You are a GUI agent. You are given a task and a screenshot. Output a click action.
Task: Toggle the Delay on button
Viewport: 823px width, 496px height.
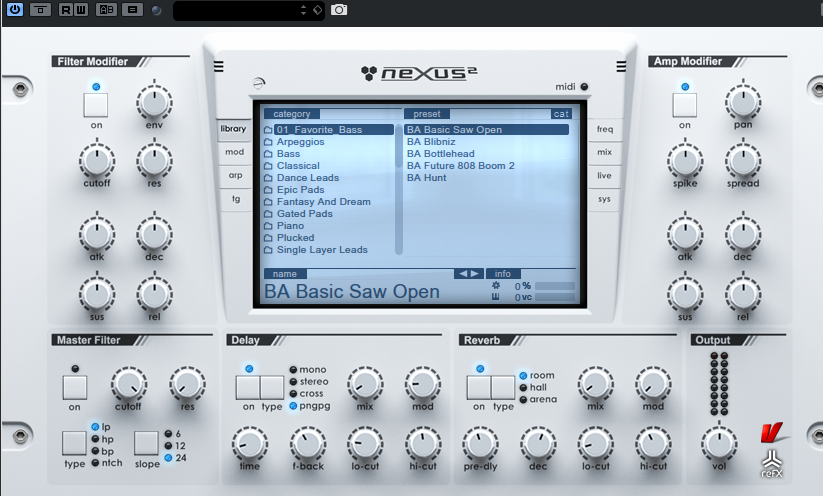point(248,387)
